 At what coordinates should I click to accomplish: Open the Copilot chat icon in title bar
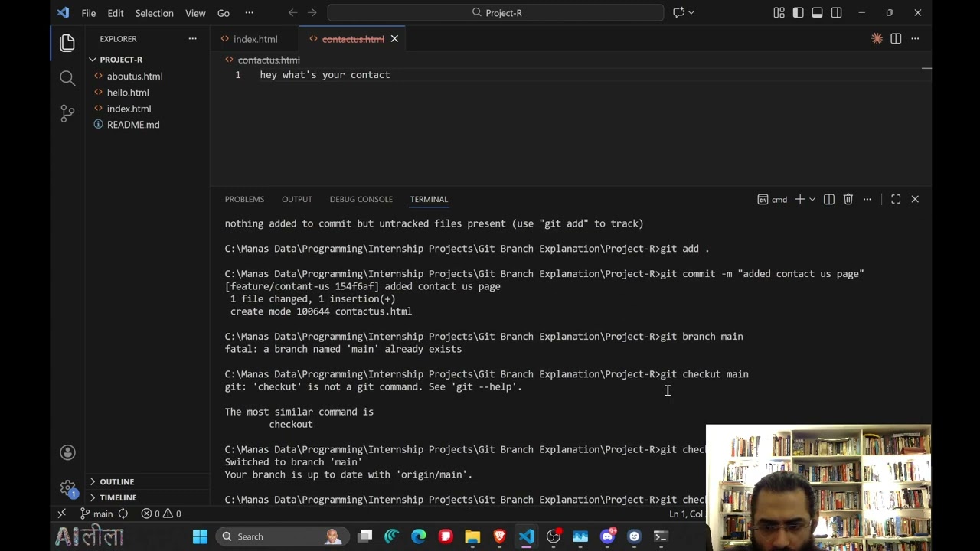click(x=678, y=12)
